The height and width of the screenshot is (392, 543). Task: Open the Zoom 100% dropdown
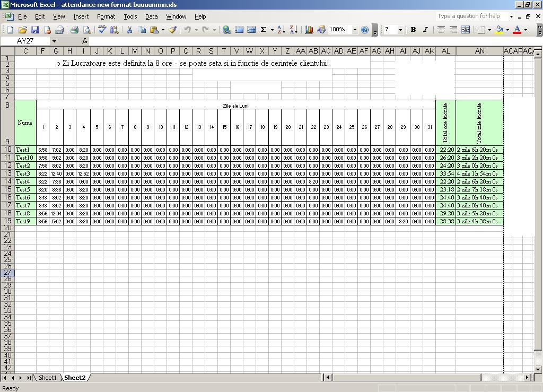pyautogui.click(x=355, y=30)
